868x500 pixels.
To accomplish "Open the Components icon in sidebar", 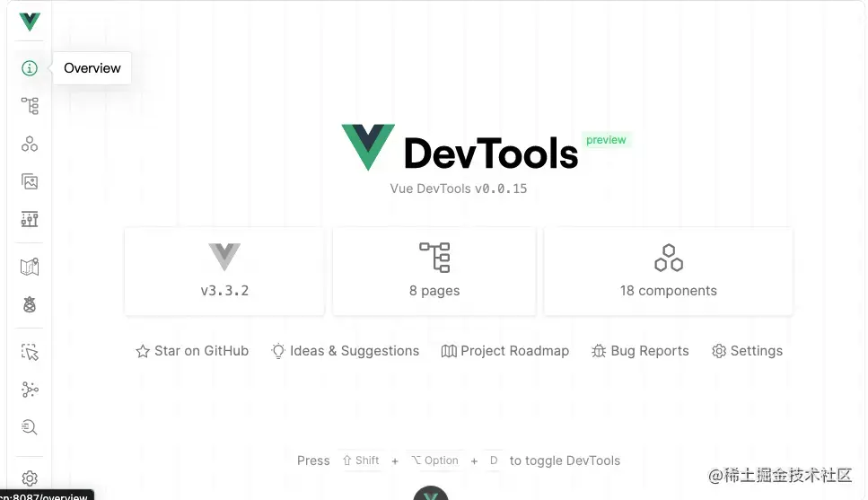I will point(30,144).
